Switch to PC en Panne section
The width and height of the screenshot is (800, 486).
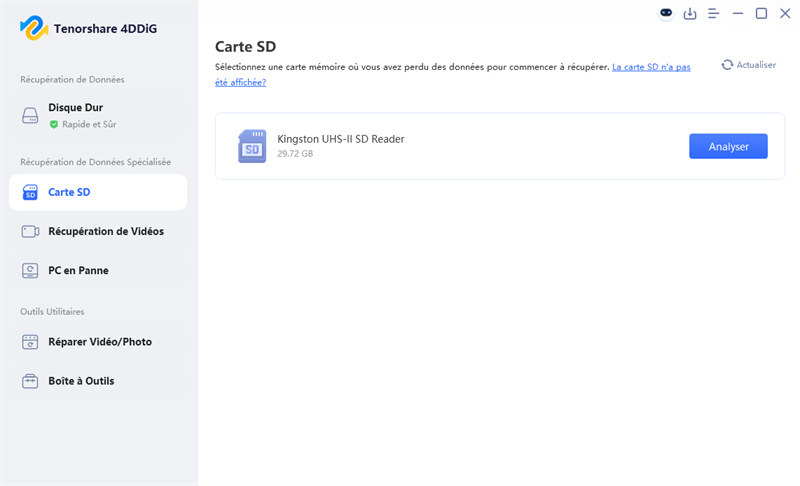[98, 270]
